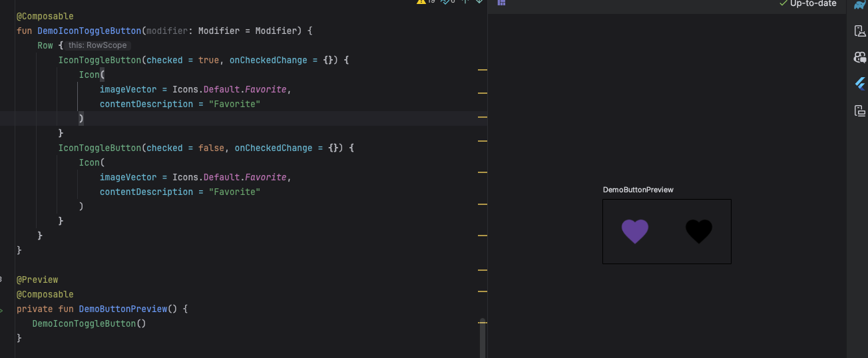This screenshot has height=358, width=868.
Task: Click the Up-to-date preview status
Action: 807,3
